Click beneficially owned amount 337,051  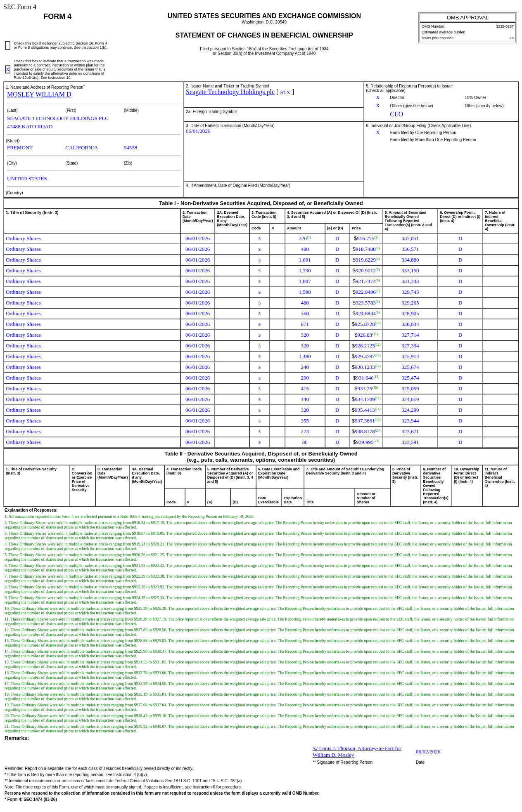(410, 238)
